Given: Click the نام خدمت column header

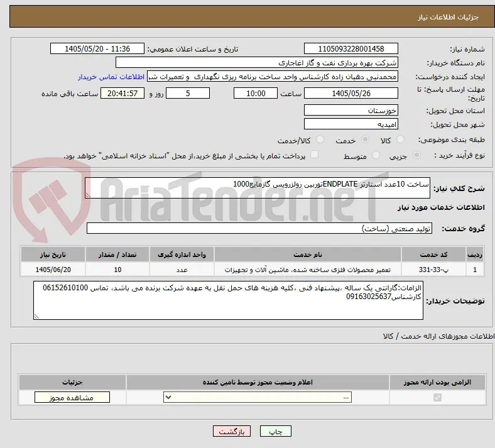Looking at the screenshot, I should click(307, 254).
